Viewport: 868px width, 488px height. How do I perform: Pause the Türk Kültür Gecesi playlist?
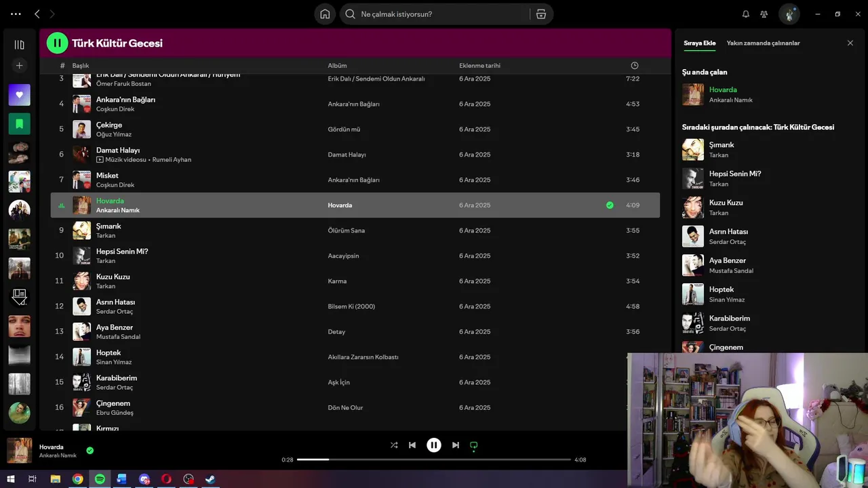pos(57,43)
